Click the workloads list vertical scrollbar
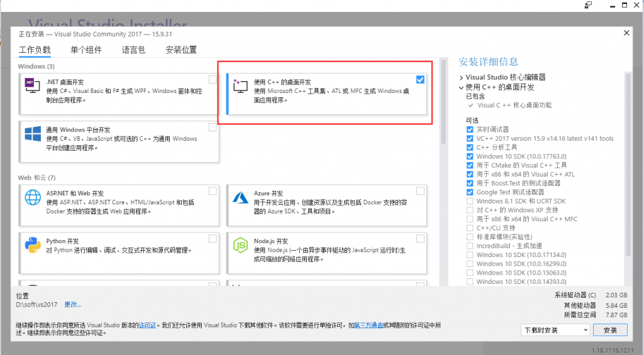Screen dimensions: 644x355 (x=443, y=102)
